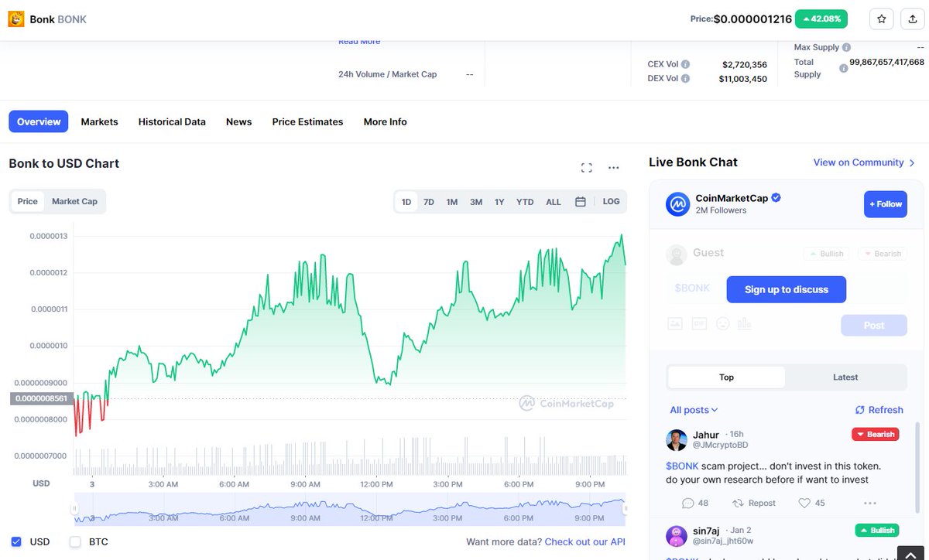Toggle LOG scale on chart
The image size is (929, 560).
coord(611,202)
